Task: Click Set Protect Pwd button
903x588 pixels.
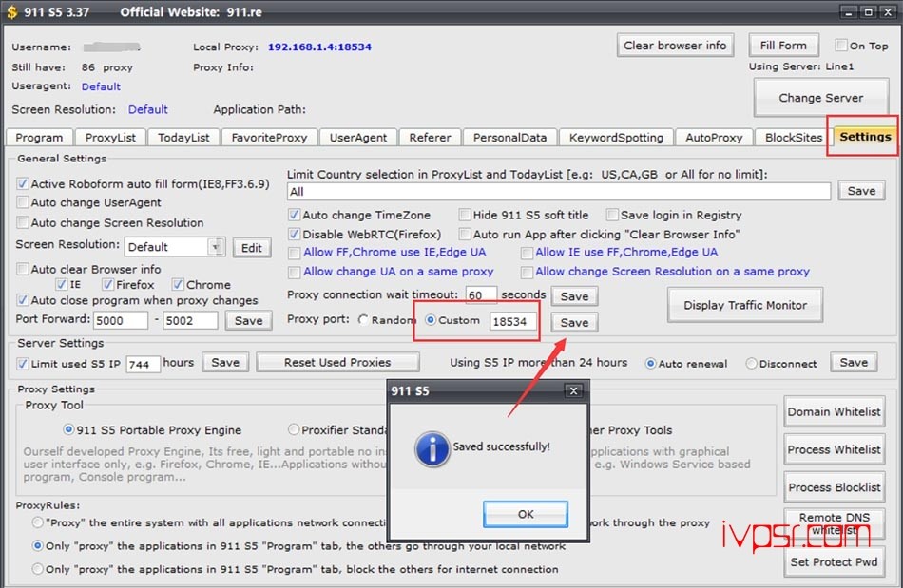Action: tap(834, 561)
